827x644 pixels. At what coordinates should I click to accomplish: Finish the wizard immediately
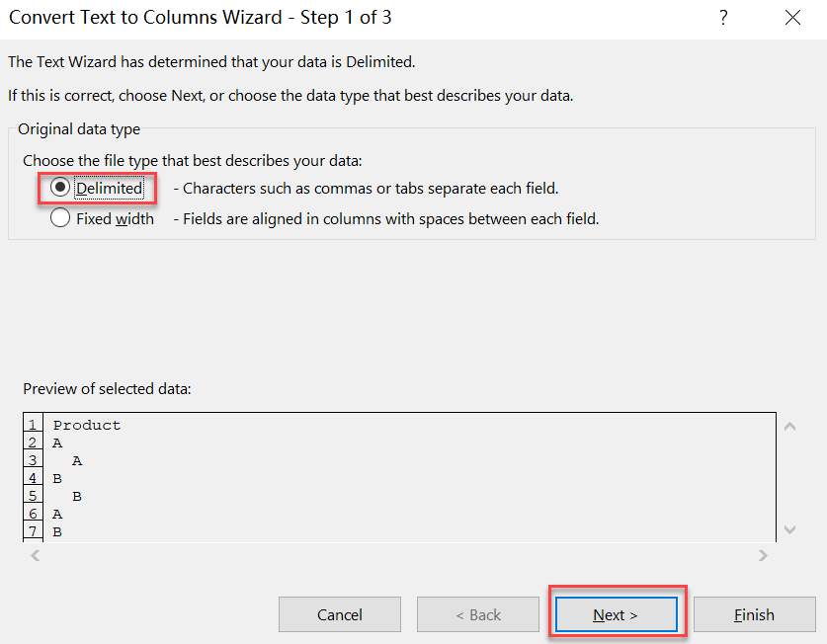[754, 613]
